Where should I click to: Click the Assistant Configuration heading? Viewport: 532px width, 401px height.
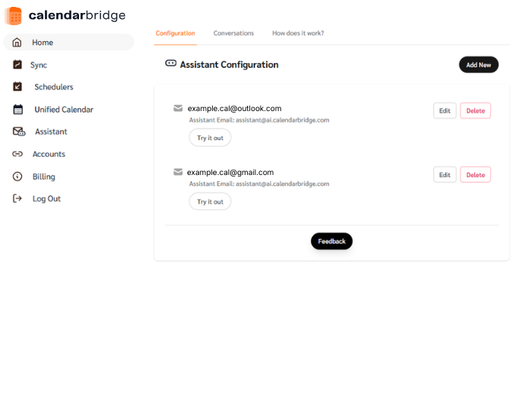pyautogui.click(x=229, y=65)
